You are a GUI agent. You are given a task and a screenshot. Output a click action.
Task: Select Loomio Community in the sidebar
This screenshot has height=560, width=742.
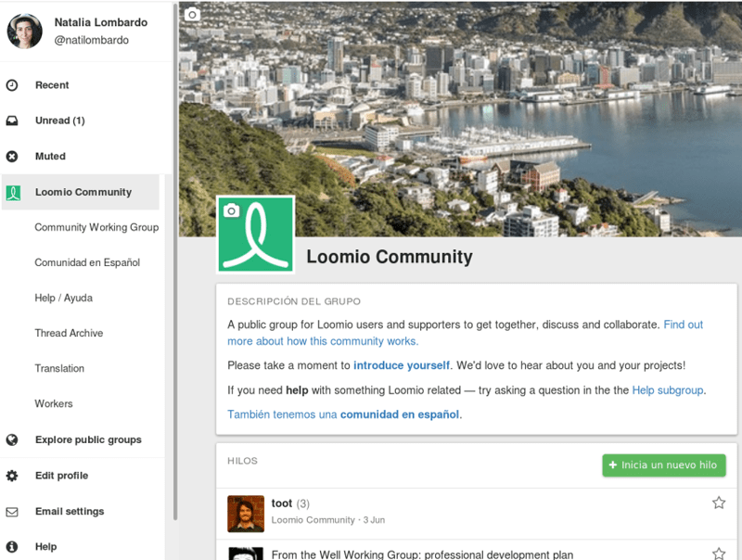tap(81, 192)
